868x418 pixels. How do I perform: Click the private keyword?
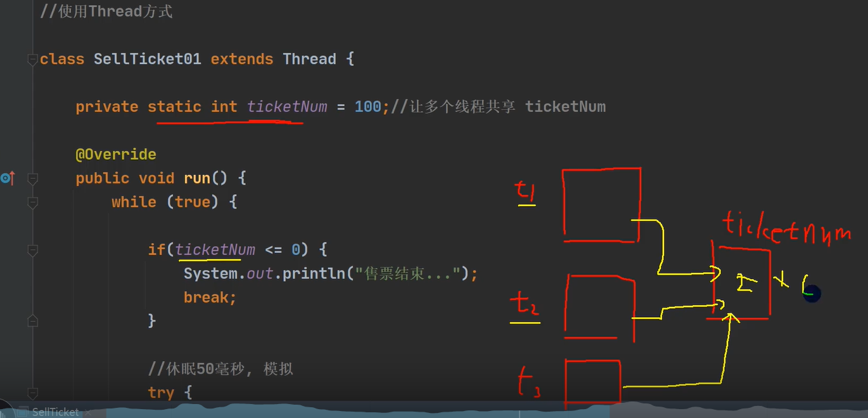pyautogui.click(x=106, y=107)
